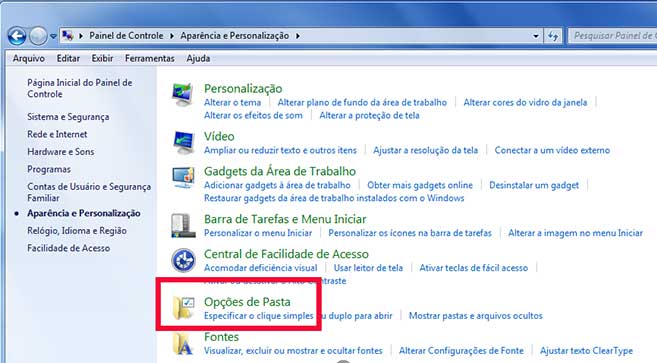The image size is (657, 363).
Task: Open Gadgets da Área de Trabalho heading
Action: coord(280,171)
